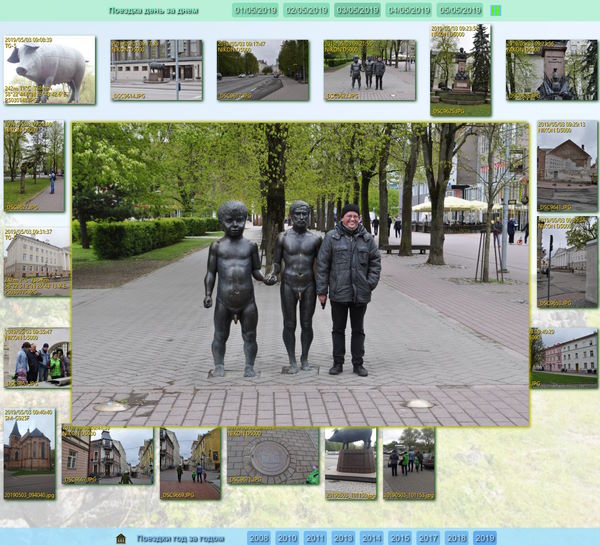The width and height of the screenshot is (600, 545).
Task: Select the 03/05/2019 day tab
Action: (x=357, y=10)
